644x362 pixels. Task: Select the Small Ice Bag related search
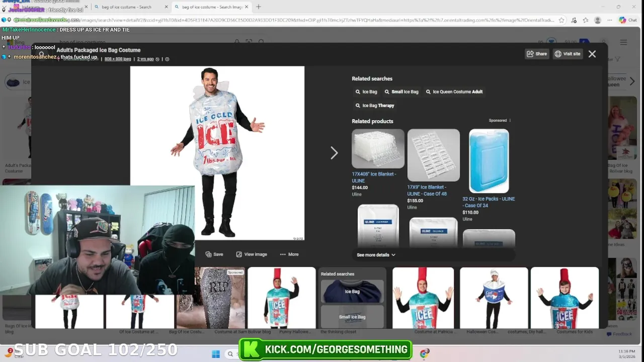[x=401, y=92]
